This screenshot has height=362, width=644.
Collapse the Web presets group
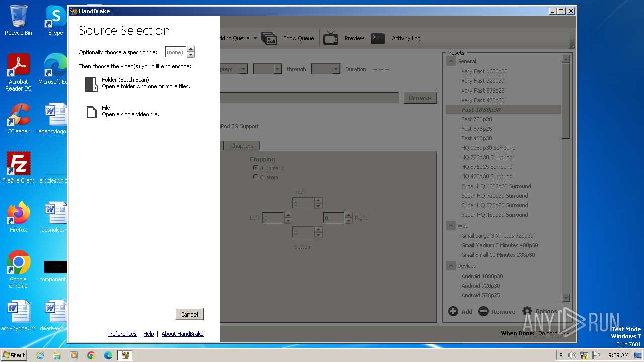coord(451,226)
